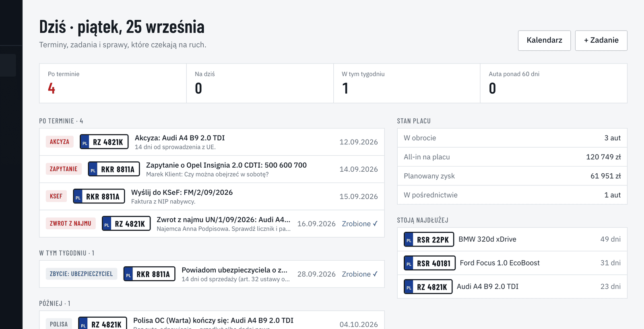Select the 'All-in na placu' row
The height and width of the screenshot is (329, 644).
[x=512, y=157]
